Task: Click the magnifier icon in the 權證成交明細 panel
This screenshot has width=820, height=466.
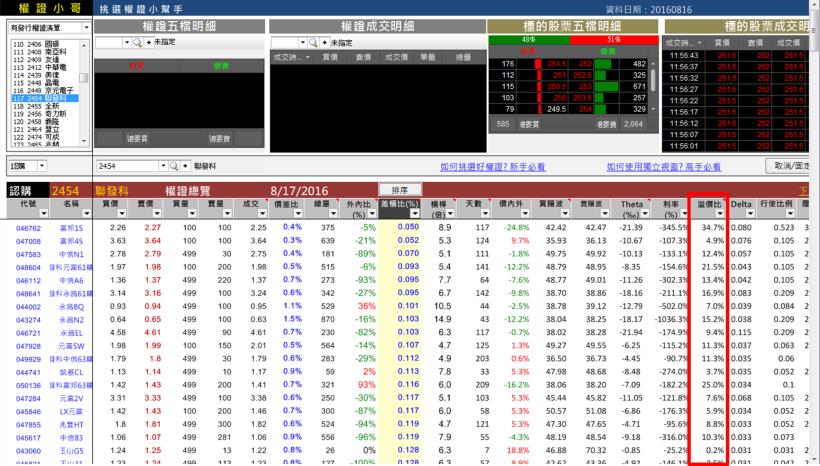Action: 315,43
